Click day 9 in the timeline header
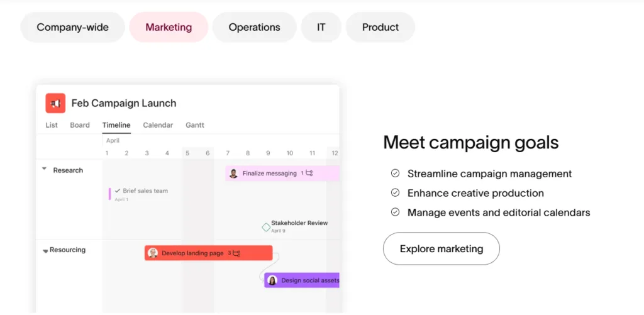The height and width of the screenshot is (315, 644). [x=268, y=153]
